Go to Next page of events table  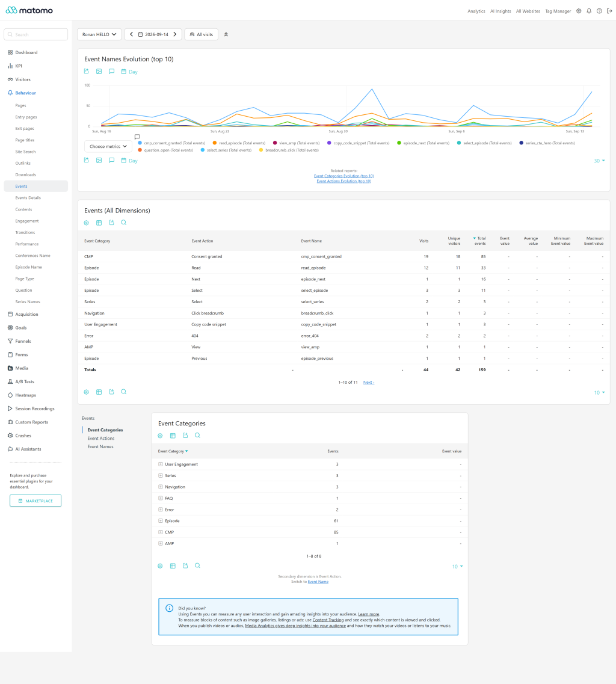(x=369, y=382)
